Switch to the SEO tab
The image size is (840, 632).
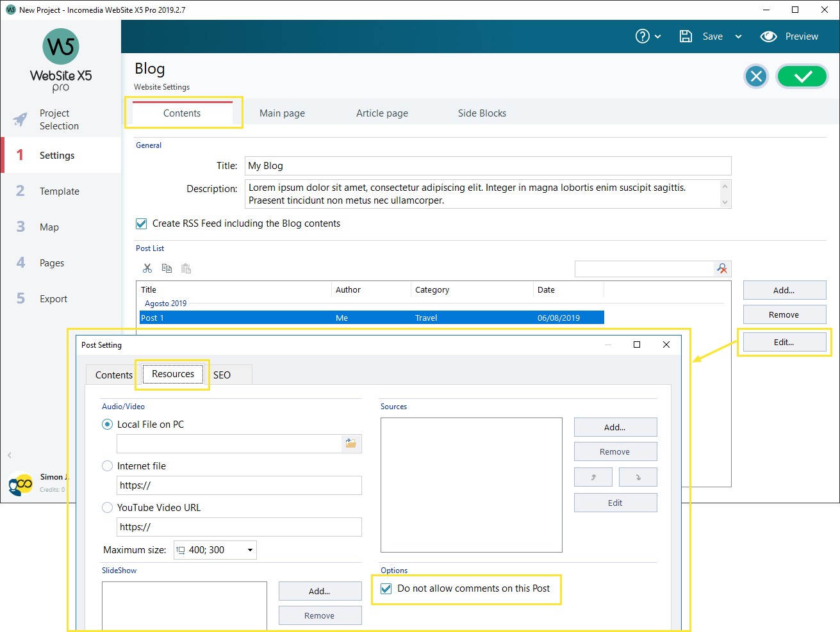pos(222,375)
